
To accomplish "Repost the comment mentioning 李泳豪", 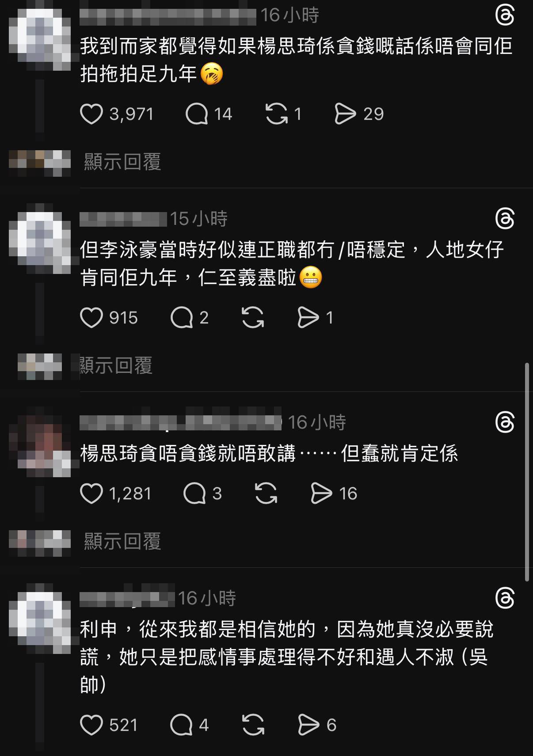I will pos(253,318).
